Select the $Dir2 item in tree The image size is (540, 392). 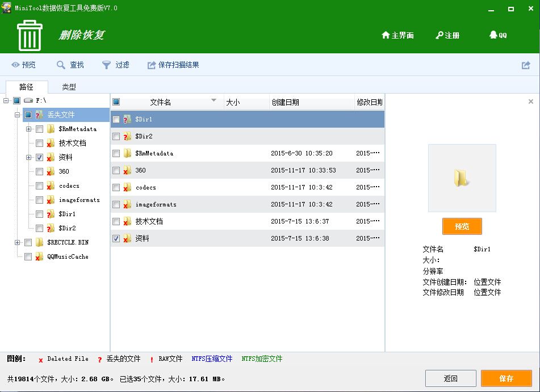[x=67, y=228]
